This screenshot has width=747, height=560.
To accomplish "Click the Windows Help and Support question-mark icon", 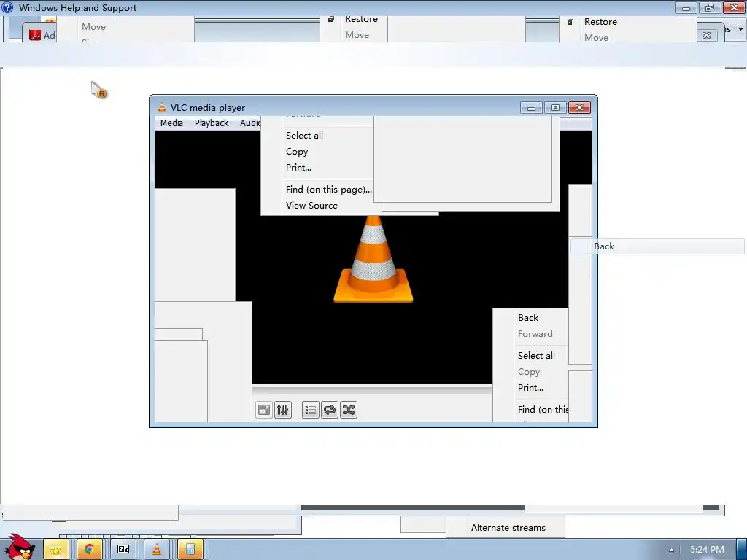I will [x=7, y=7].
